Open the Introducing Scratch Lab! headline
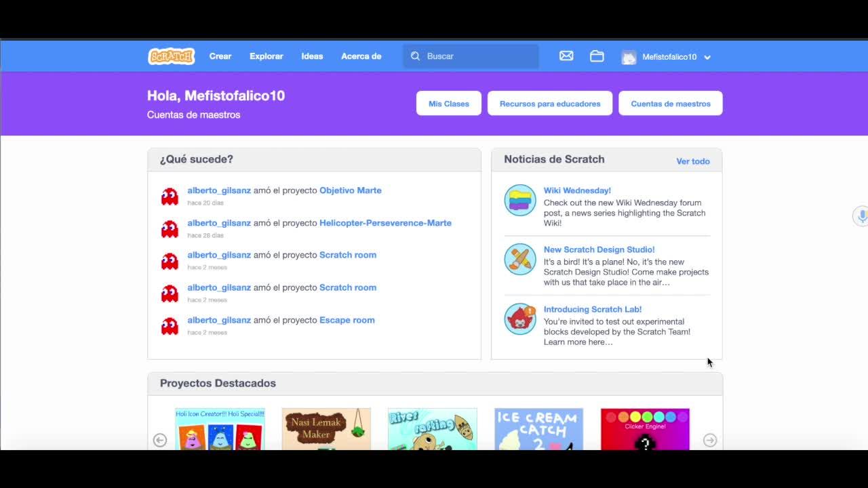The image size is (868, 488). [x=593, y=309]
